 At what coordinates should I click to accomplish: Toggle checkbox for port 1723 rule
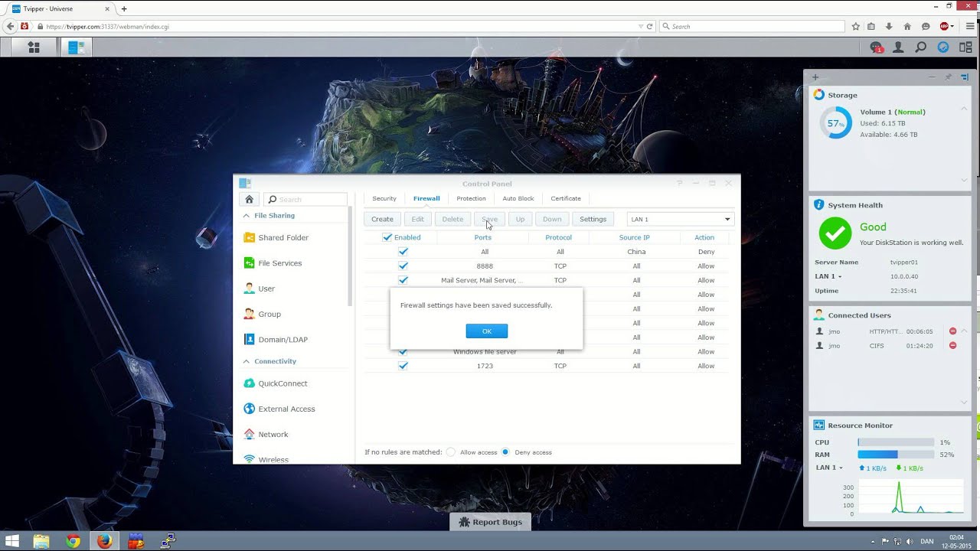(403, 366)
